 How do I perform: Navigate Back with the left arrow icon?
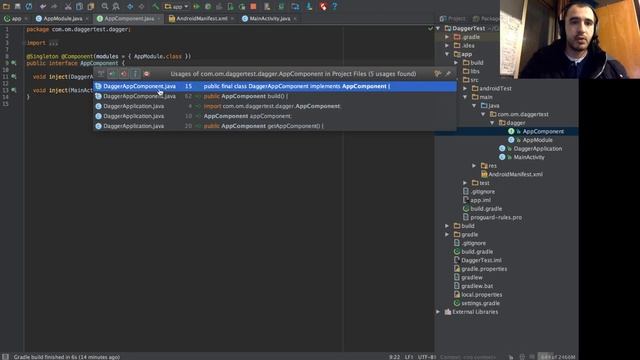[130, 7]
